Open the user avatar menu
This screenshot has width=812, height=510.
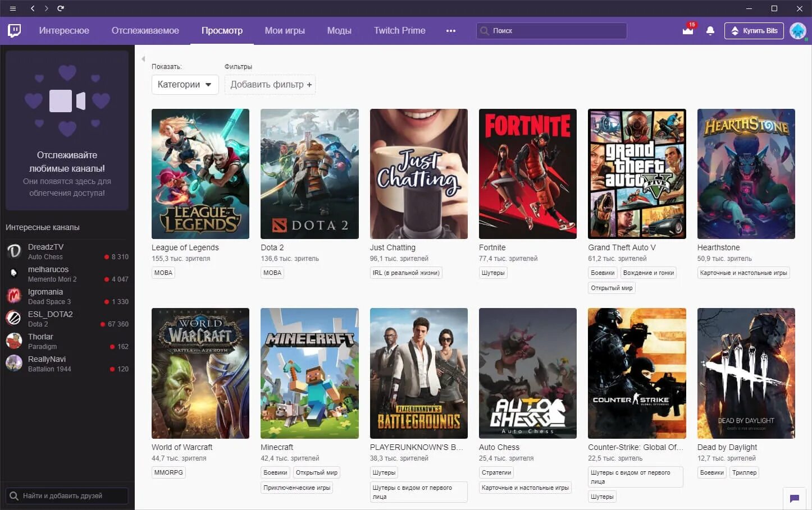[x=798, y=31]
